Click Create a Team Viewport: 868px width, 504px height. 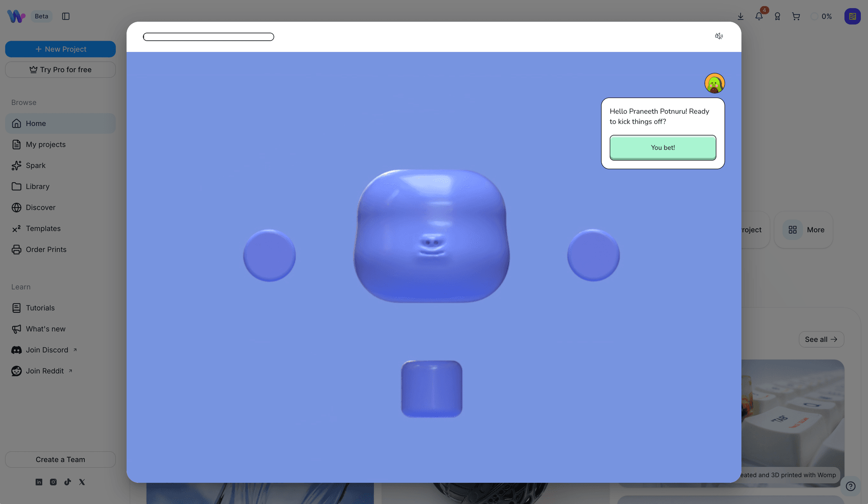(x=60, y=459)
